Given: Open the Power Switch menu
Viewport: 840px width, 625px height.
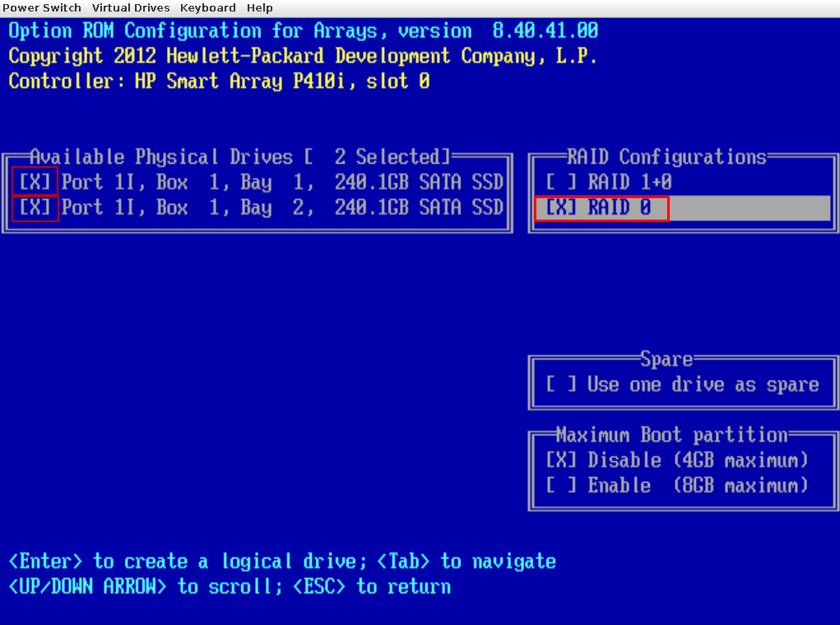Looking at the screenshot, I should 42,8.
